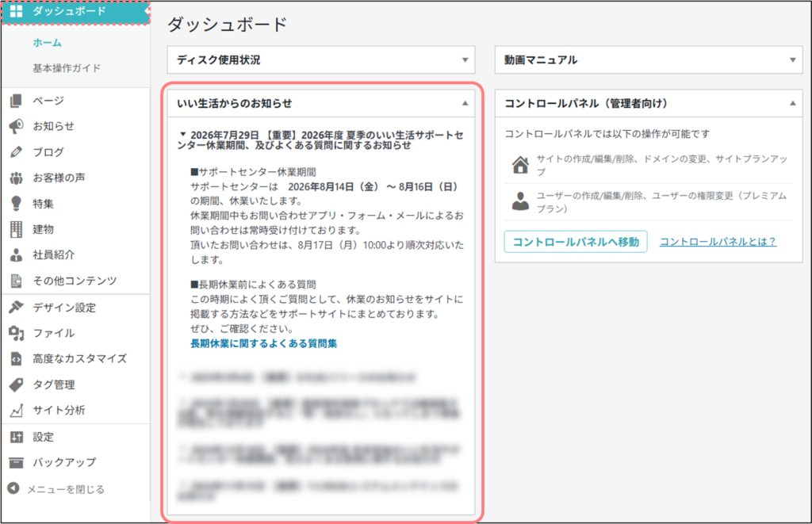Click the 建物 building icon
Image resolution: width=812 pixels, height=524 pixels.
pyautogui.click(x=16, y=229)
